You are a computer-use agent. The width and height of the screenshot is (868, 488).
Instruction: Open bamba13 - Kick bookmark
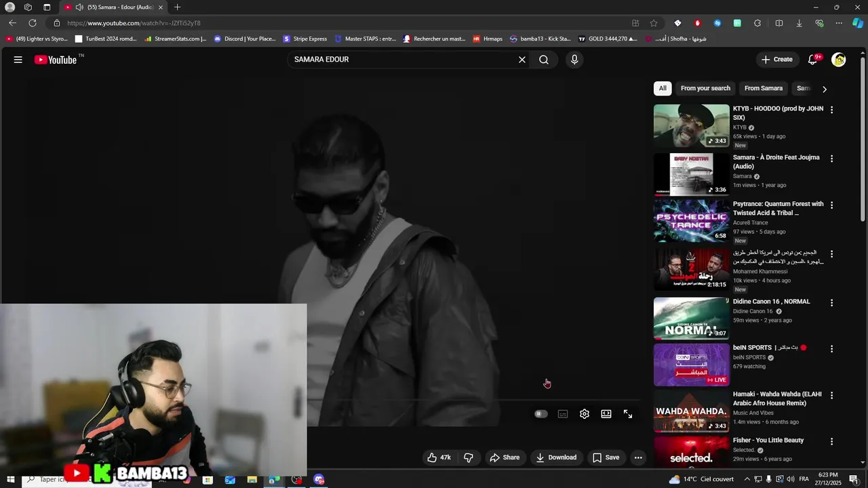pyautogui.click(x=540, y=39)
